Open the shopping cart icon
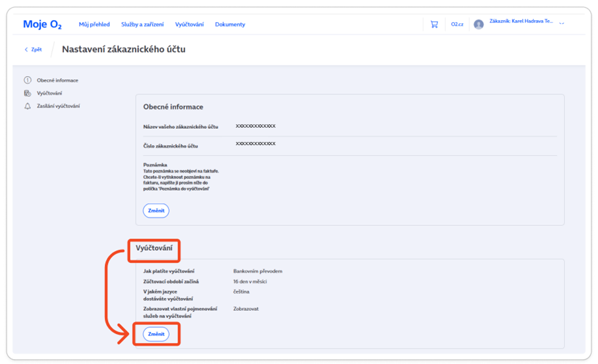598x364 pixels. (x=434, y=25)
